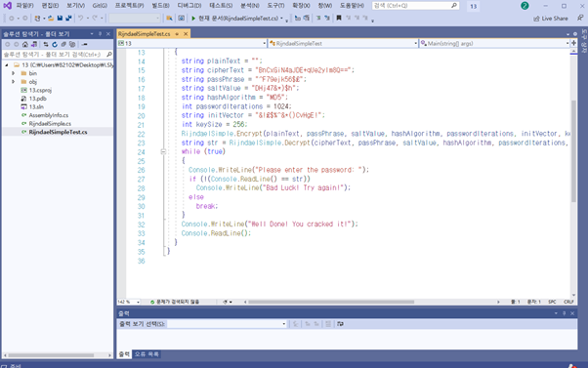Viewport: 588px width, 368px height.
Task: Select 13.sln in Solution Explorer
Action: point(36,106)
